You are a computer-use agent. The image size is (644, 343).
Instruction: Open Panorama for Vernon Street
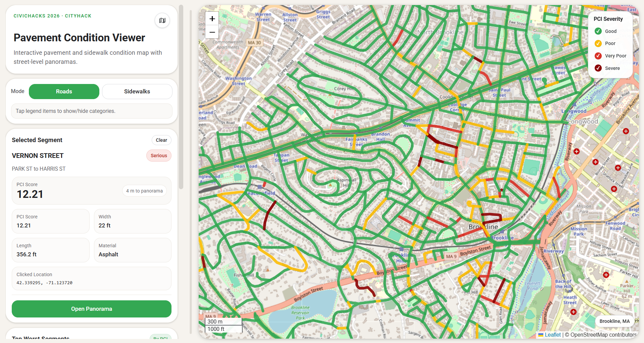click(x=92, y=309)
